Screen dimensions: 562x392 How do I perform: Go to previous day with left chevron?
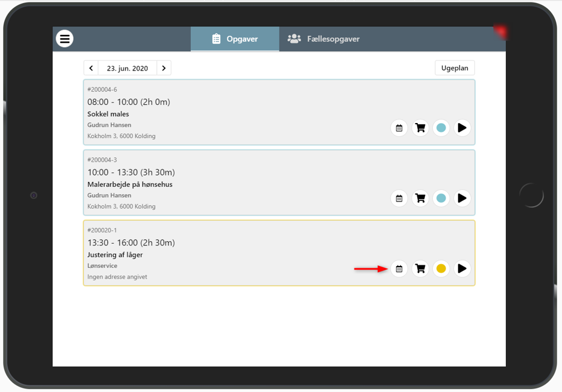[x=91, y=68]
